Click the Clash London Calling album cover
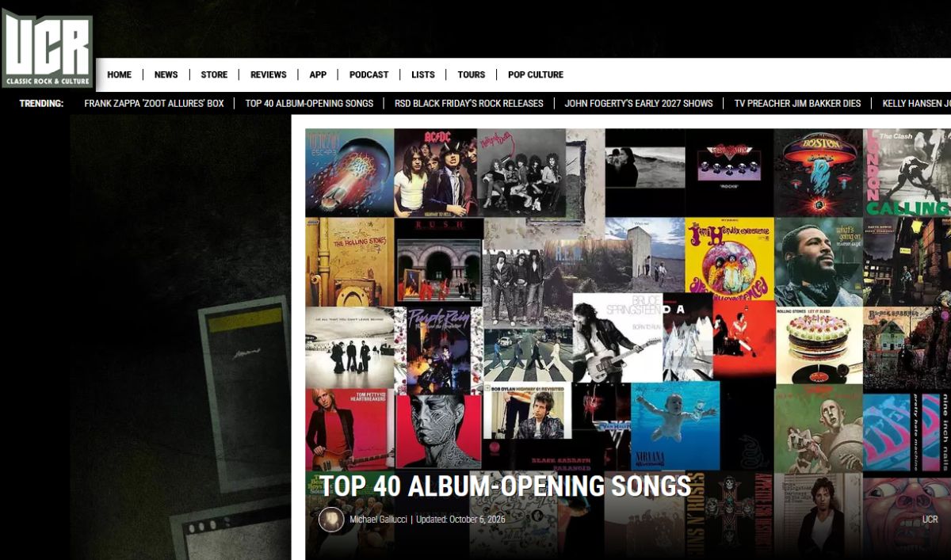This screenshot has width=951, height=560. pyautogui.click(x=907, y=173)
